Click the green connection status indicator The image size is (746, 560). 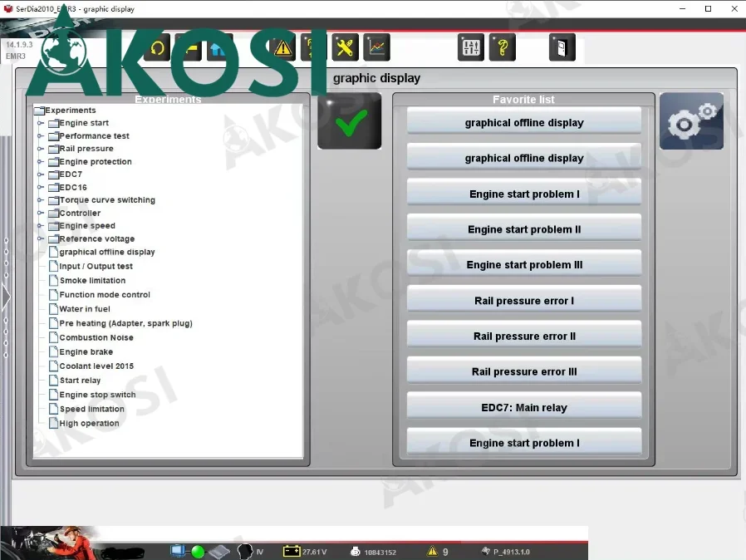click(198, 552)
